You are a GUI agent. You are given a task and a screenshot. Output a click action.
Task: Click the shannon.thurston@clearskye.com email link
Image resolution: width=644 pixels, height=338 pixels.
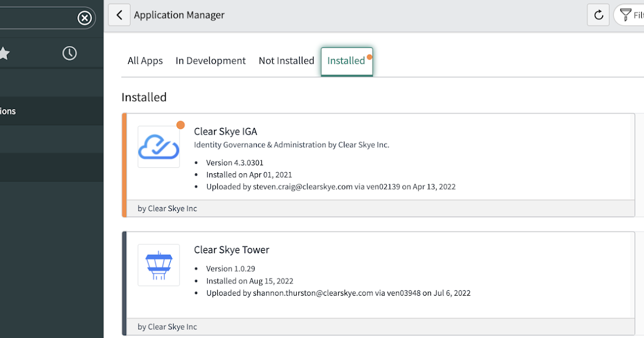311,293
